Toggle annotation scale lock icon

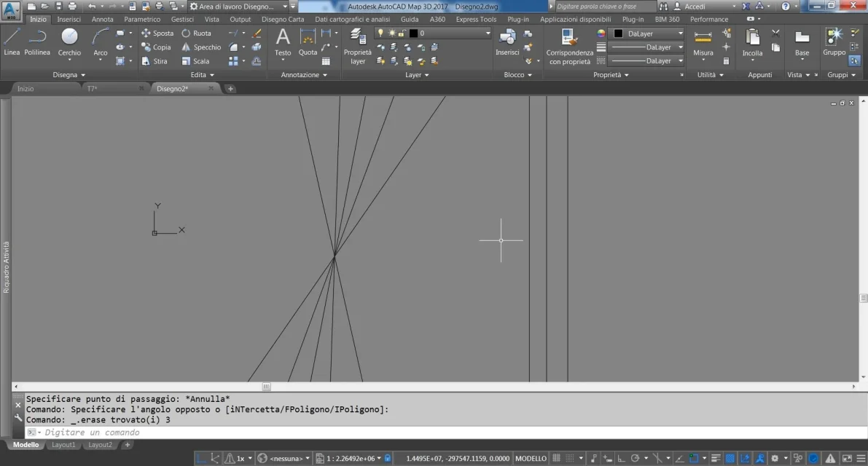[388, 458]
